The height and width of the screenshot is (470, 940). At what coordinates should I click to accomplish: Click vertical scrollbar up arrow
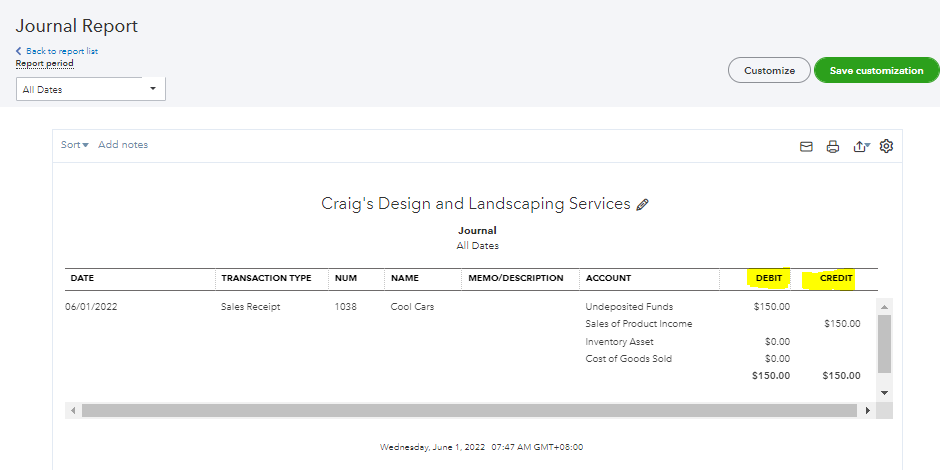(x=884, y=306)
